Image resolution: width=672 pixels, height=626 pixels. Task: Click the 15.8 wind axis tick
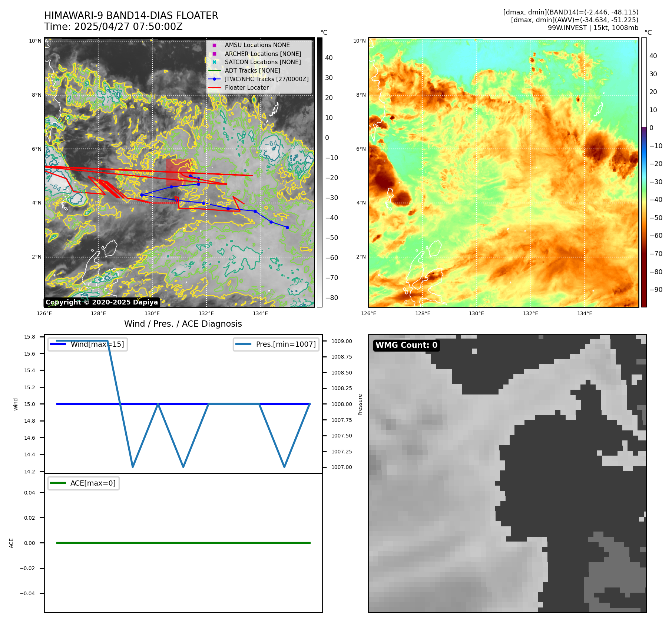coord(30,337)
